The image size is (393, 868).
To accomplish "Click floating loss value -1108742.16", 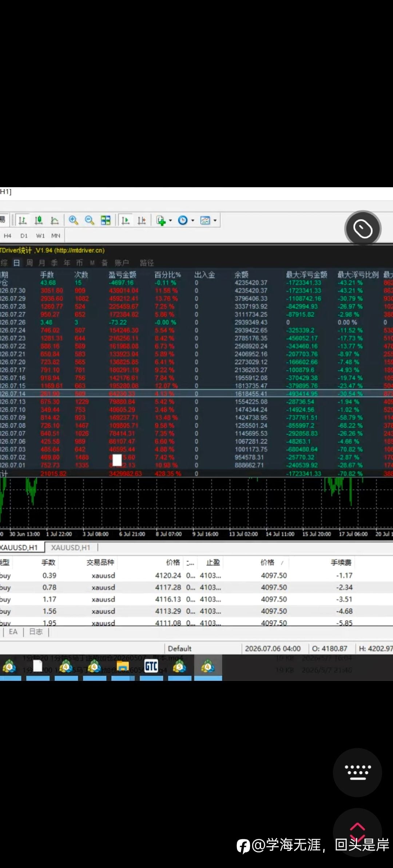I will [303, 298].
